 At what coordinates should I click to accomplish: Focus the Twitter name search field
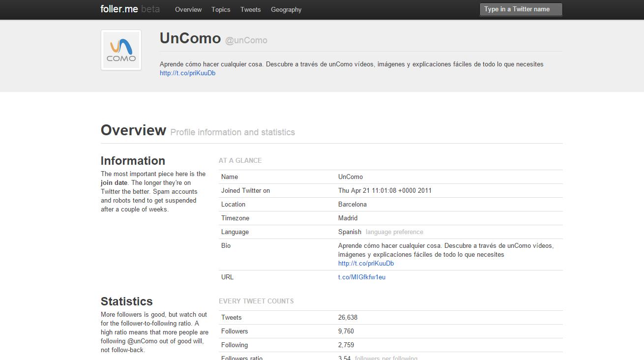tap(521, 9)
